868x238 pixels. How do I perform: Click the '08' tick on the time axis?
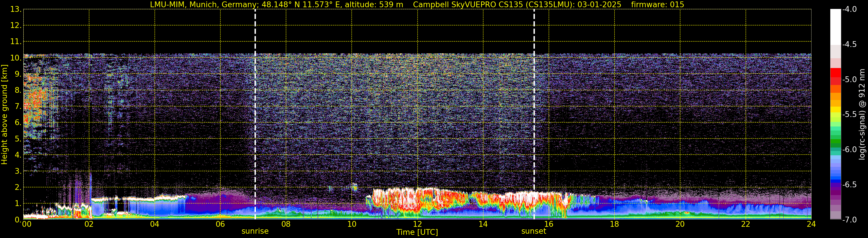pos(286,224)
